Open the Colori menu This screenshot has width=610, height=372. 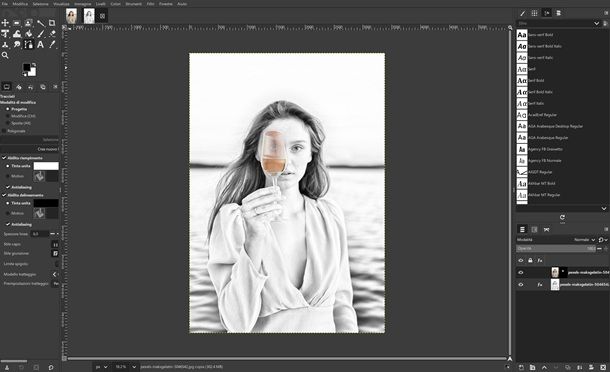click(116, 4)
